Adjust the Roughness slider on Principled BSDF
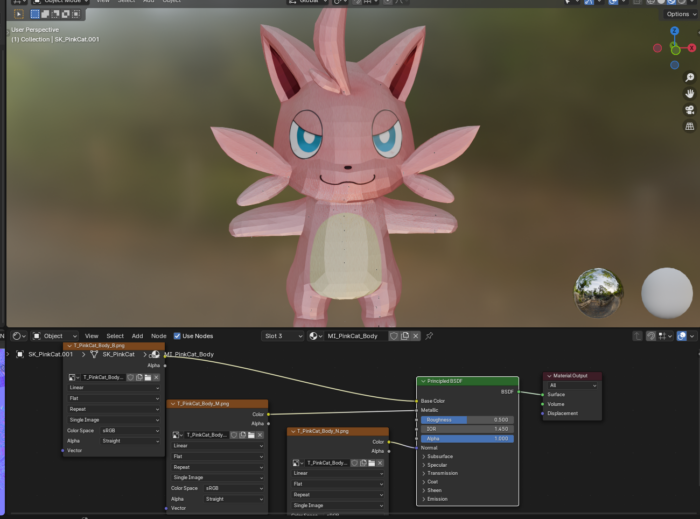The width and height of the screenshot is (700, 519). 467,419
